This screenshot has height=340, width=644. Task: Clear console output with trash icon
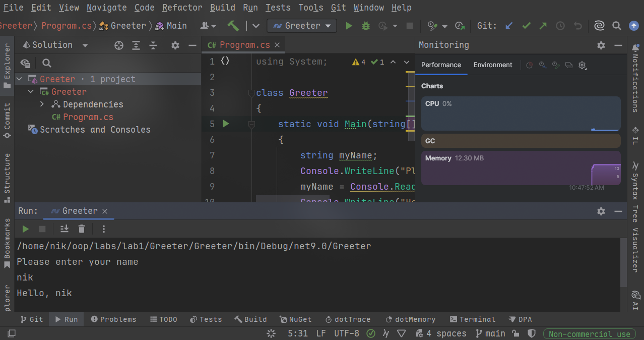tap(82, 229)
